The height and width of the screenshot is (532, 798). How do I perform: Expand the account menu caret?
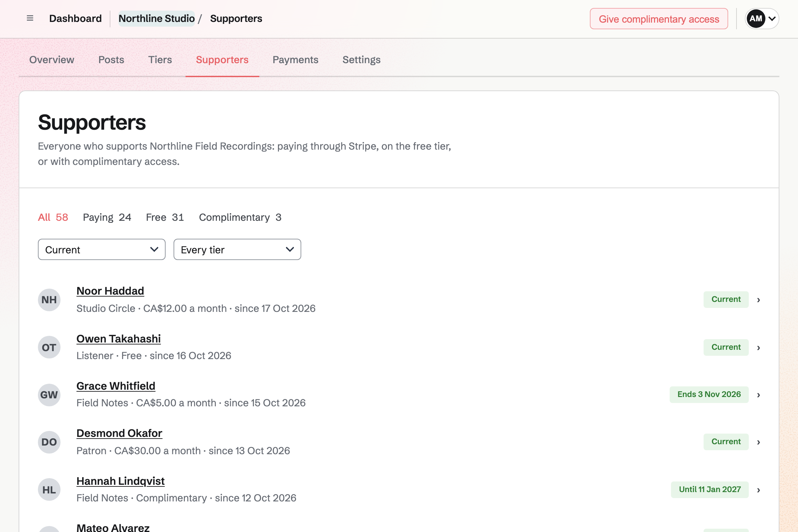[x=772, y=19]
